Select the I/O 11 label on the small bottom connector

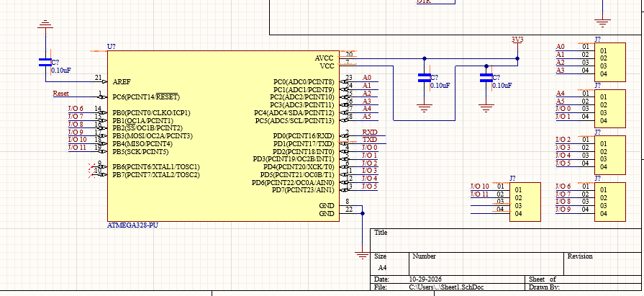tap(480, 194)
